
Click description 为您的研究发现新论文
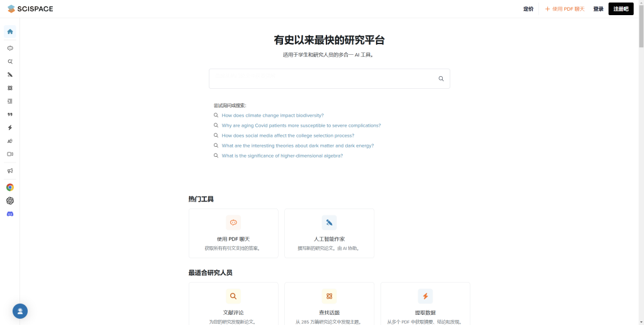pos(233,322)
